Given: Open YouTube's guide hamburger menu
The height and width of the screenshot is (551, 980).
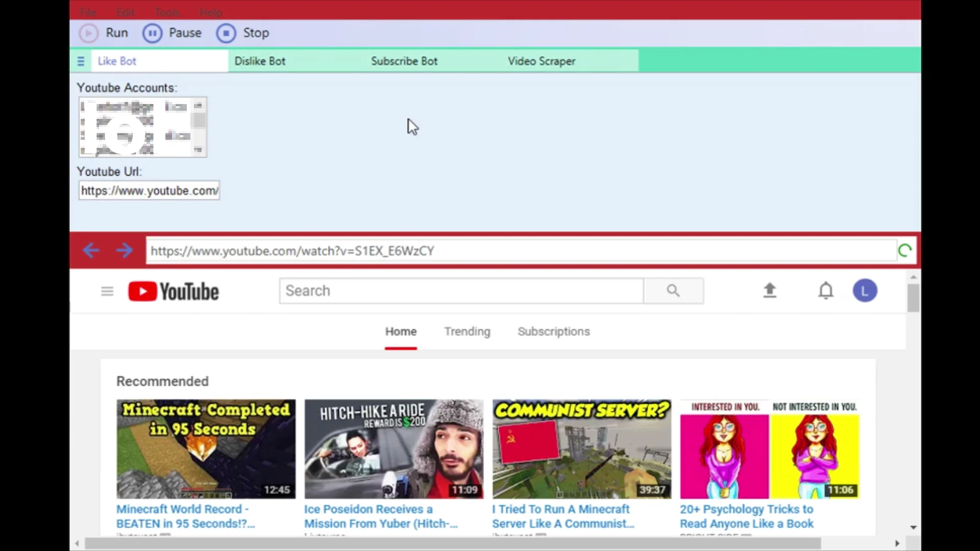Looking at the screenshot, I should pos(107,291).
